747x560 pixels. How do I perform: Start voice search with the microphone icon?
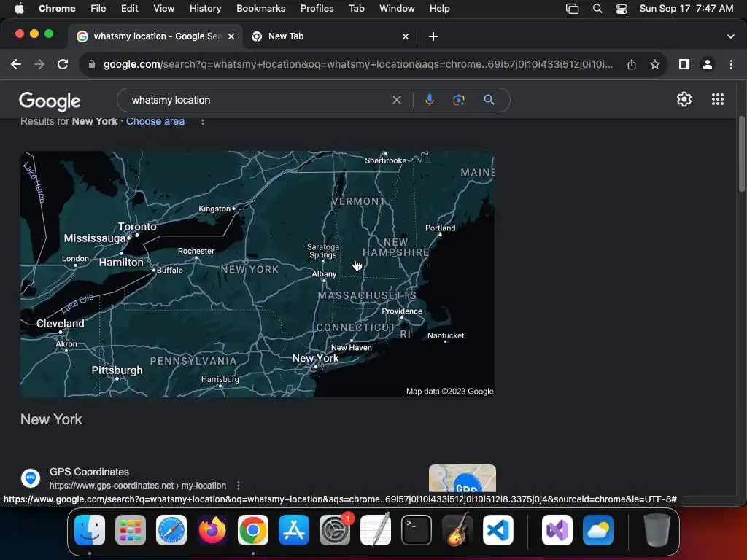tap(429, 100)
